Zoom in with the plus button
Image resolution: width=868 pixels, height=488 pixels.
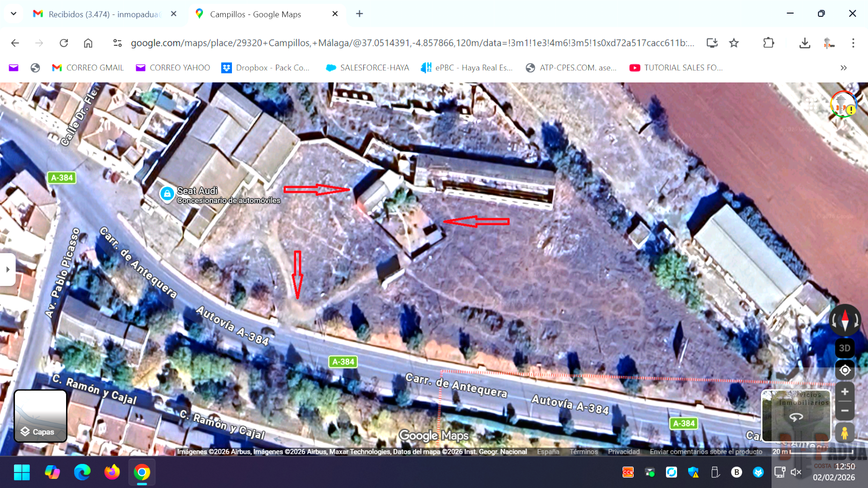[844, 392]
